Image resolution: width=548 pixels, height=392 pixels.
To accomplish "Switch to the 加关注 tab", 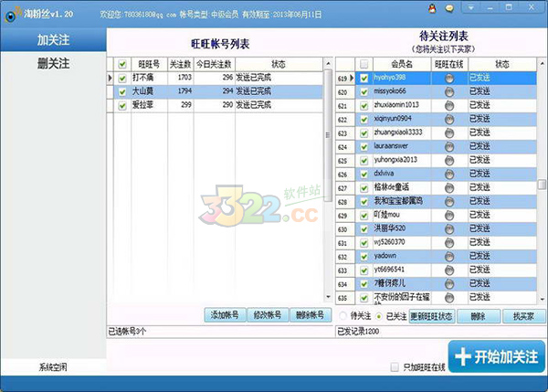I will coord(53,40).
